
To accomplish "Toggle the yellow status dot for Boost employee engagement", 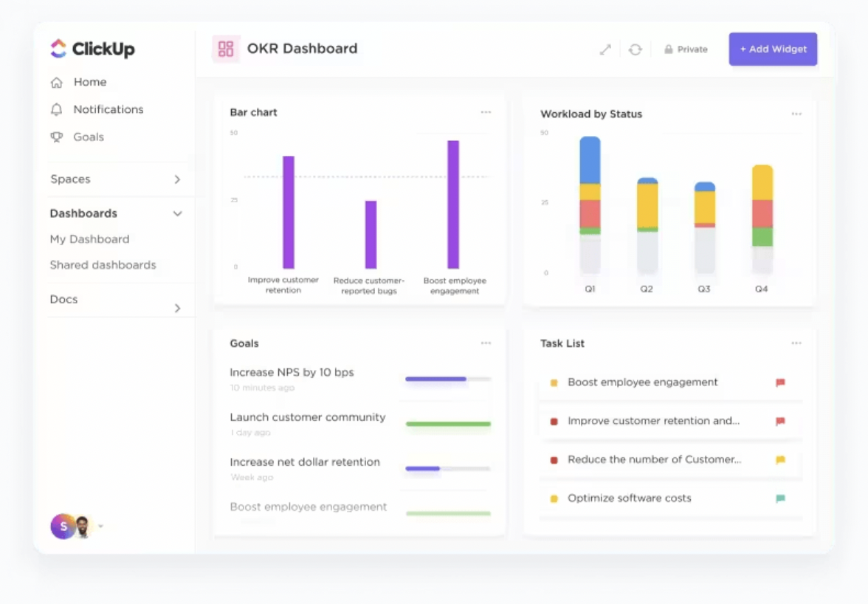I will coord(554,382).
